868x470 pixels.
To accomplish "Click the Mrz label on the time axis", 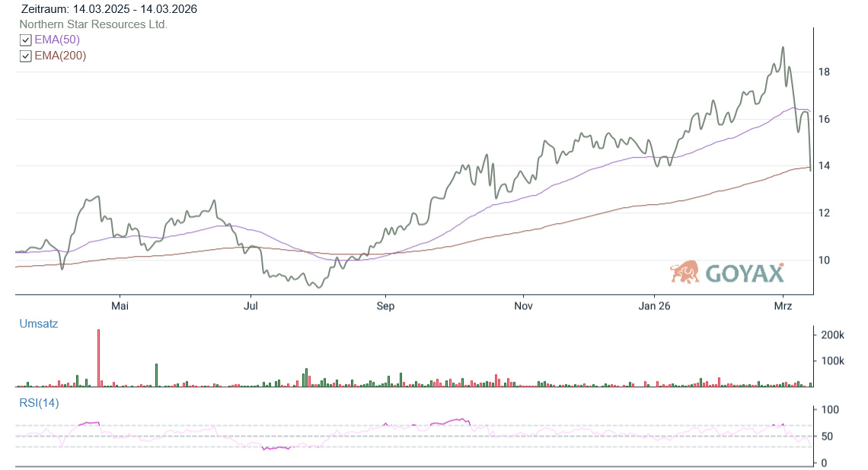I will 783,306.
